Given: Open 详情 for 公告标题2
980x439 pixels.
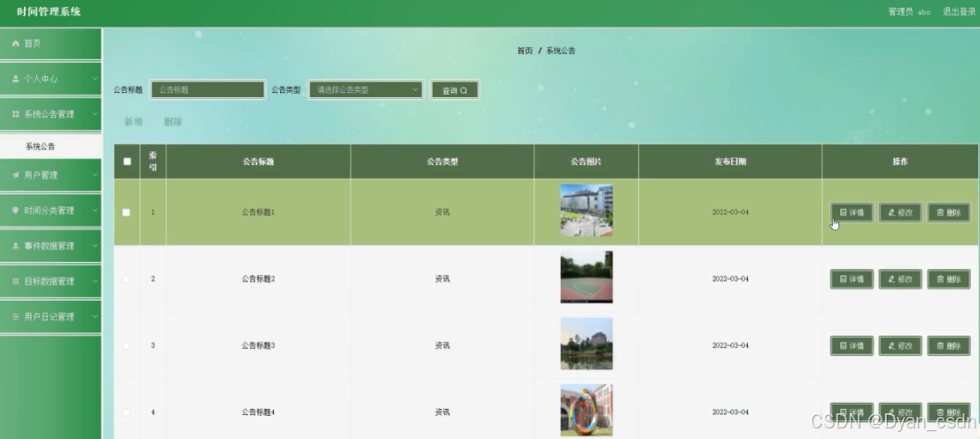Looking at the screenshot, I should pyautogui.click(x=852, y=279).
